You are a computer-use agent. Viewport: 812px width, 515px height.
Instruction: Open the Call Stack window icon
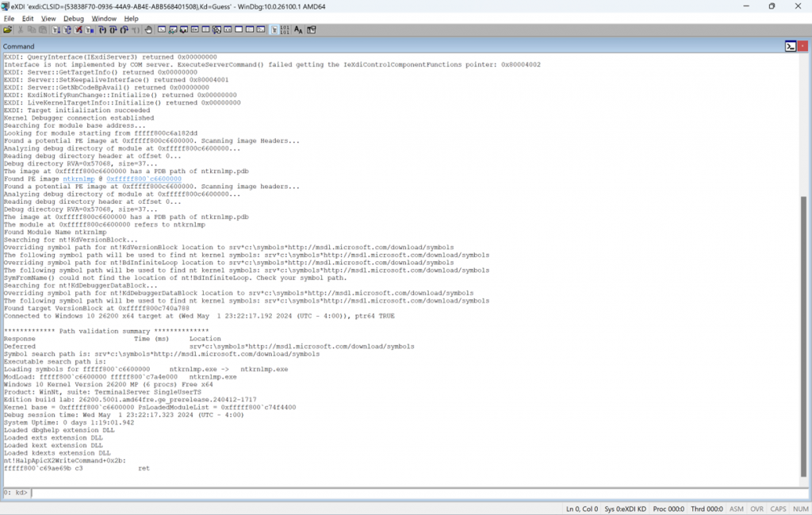217,29
